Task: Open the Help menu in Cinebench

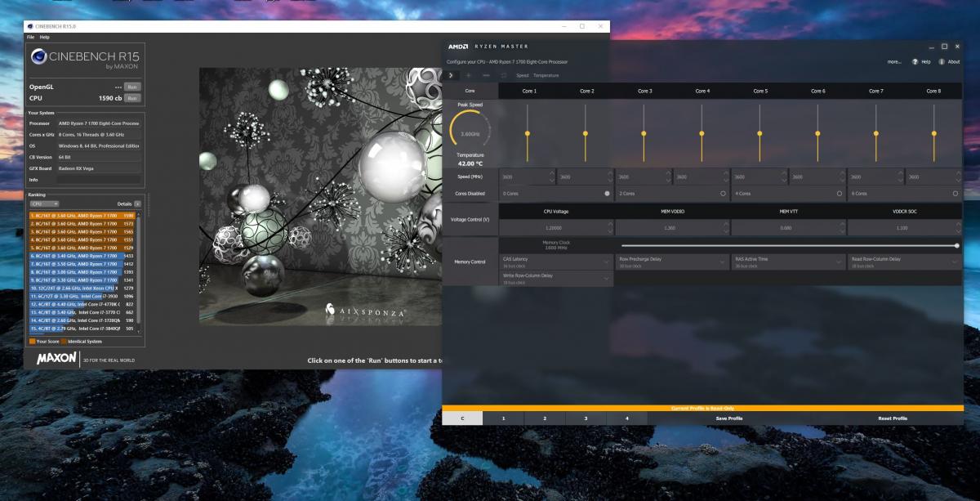Action: click(44, 37)
